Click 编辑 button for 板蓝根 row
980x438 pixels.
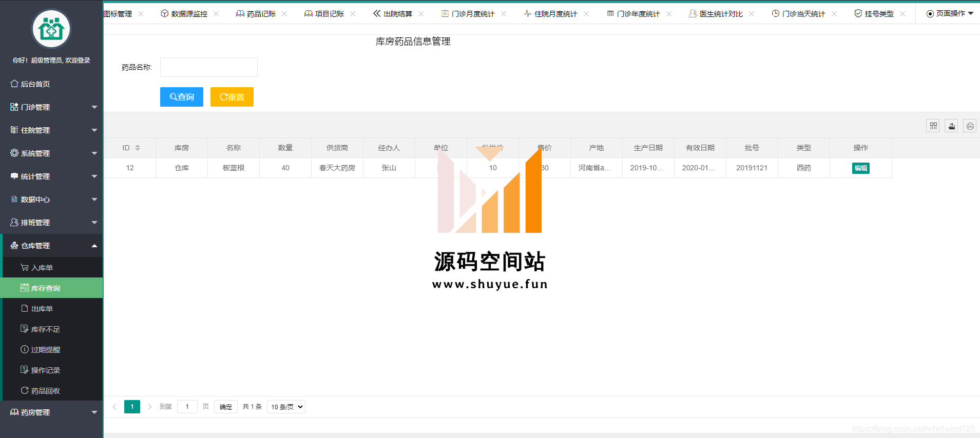click(861, 168)
